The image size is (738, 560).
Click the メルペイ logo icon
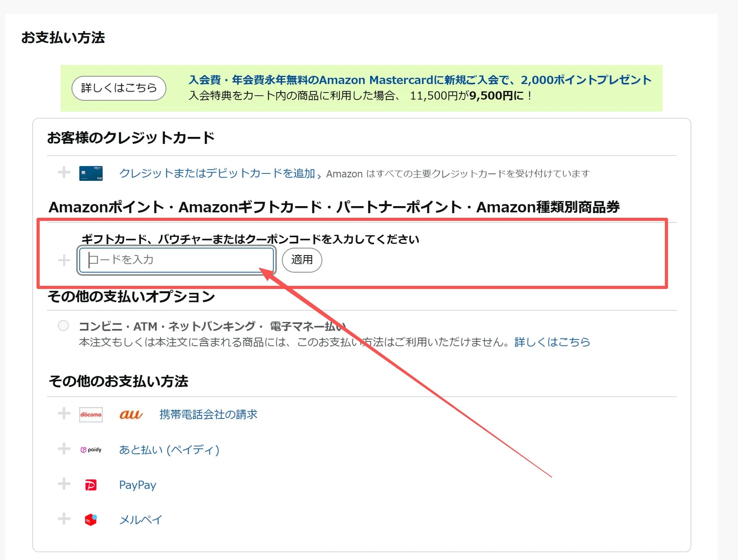click(x=91, y=519)
